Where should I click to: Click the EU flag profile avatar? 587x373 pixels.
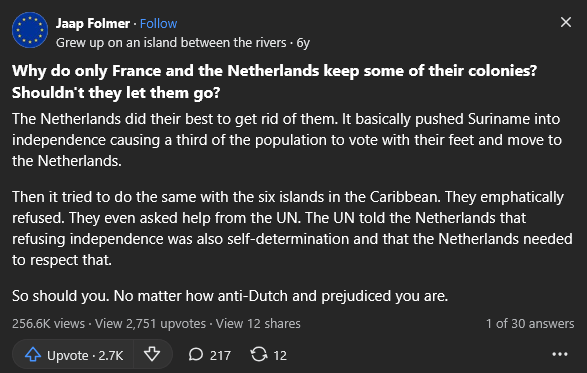[30, 30]
